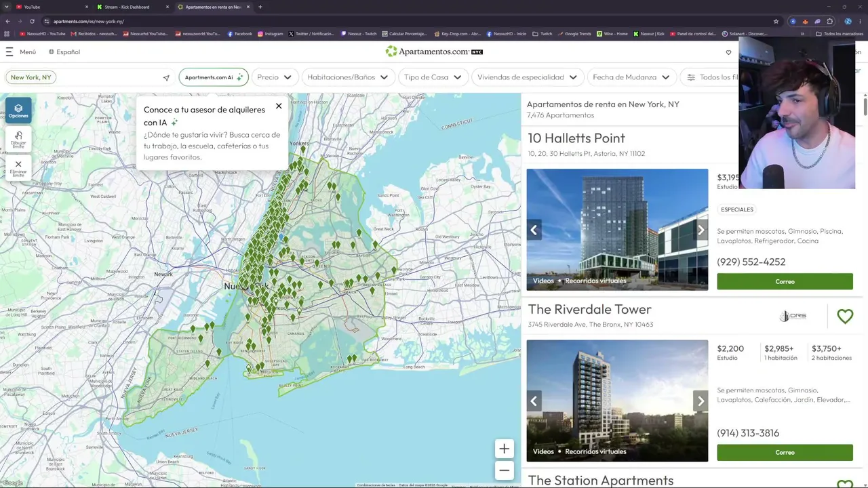
Task: Click the DRS management logo
Action: [793, 316]
